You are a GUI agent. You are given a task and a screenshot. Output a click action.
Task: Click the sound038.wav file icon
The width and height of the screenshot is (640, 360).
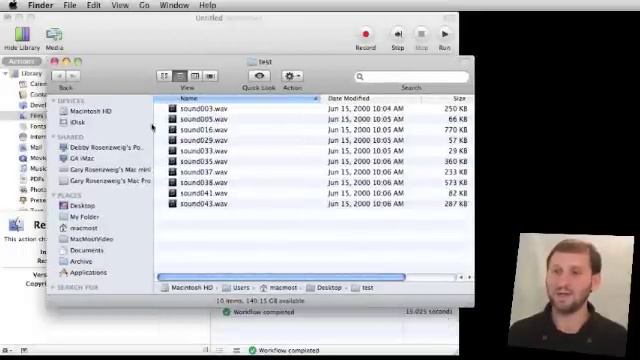(x=173, y=182)
